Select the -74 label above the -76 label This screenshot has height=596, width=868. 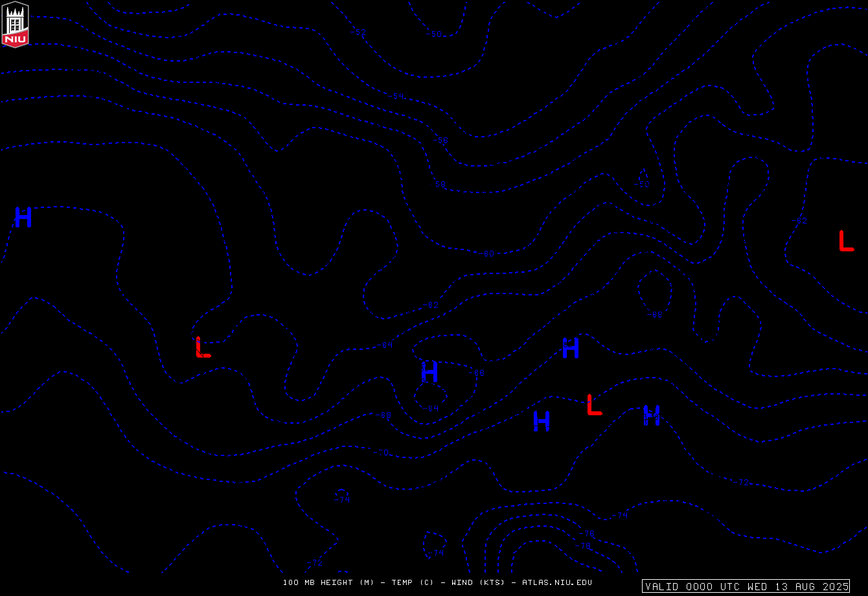click(x=620, y=516)
